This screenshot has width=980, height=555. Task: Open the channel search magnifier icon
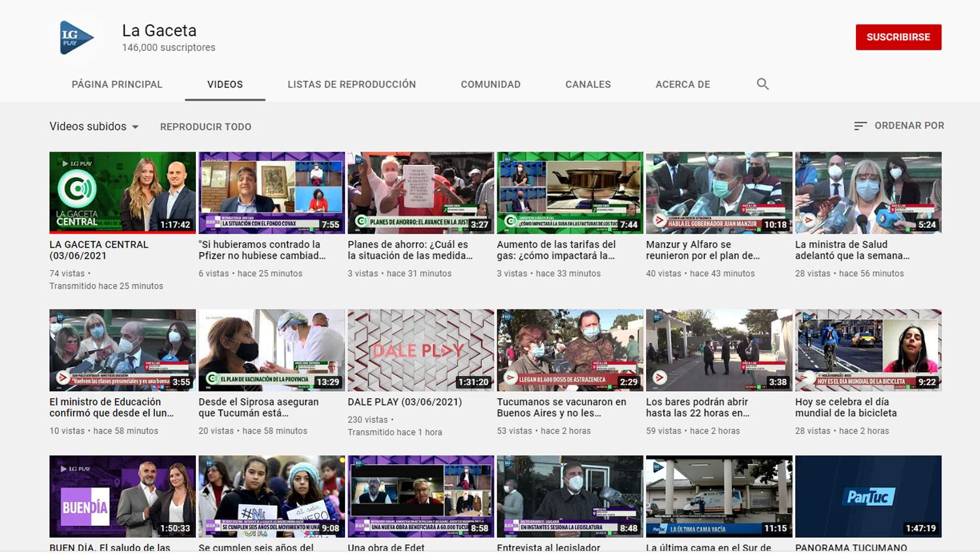pyautogui.click(x=762, y=84)
